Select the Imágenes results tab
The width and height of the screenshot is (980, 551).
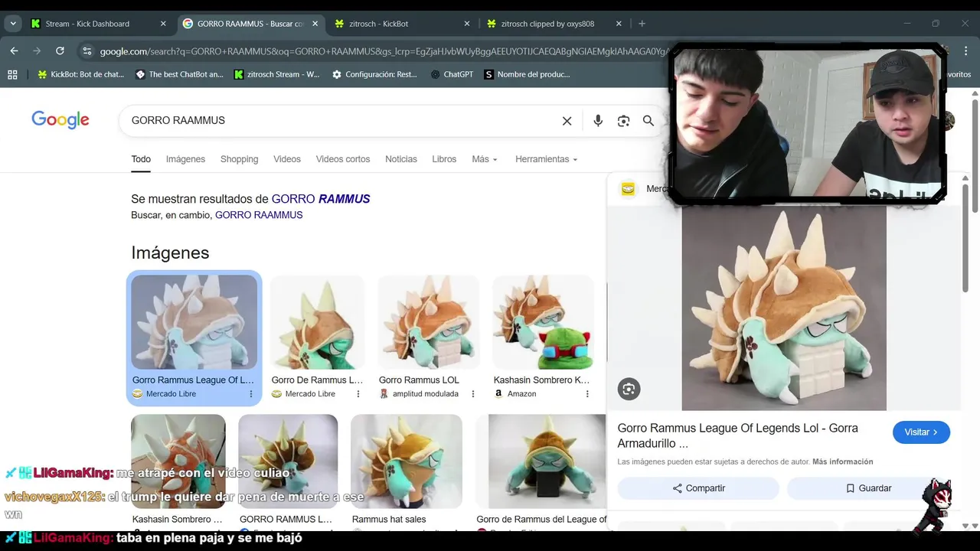coord(185,159)
